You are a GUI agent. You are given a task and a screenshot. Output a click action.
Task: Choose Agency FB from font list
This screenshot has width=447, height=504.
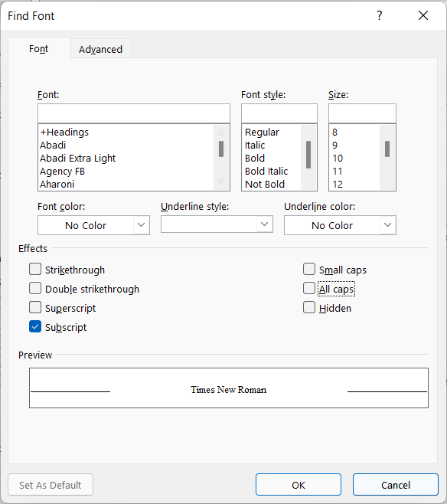point(62,172)
